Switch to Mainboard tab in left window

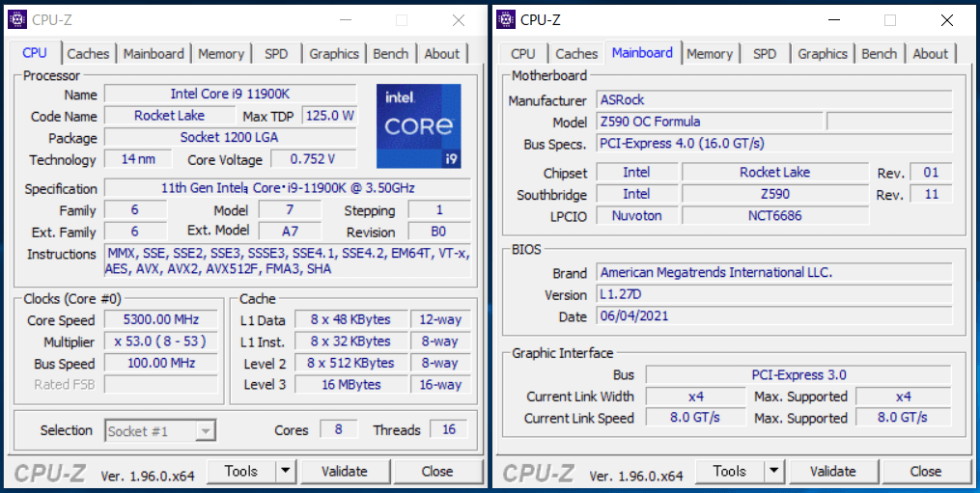pos(154,54)
